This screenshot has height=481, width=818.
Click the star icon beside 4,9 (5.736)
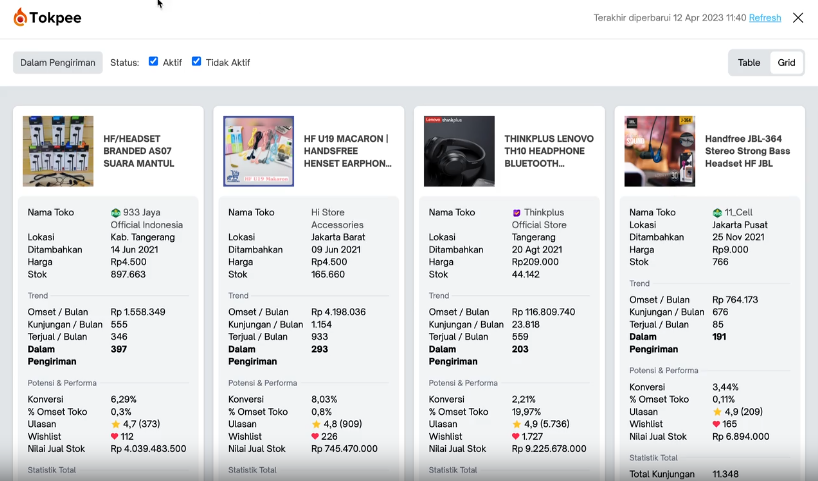516,424
